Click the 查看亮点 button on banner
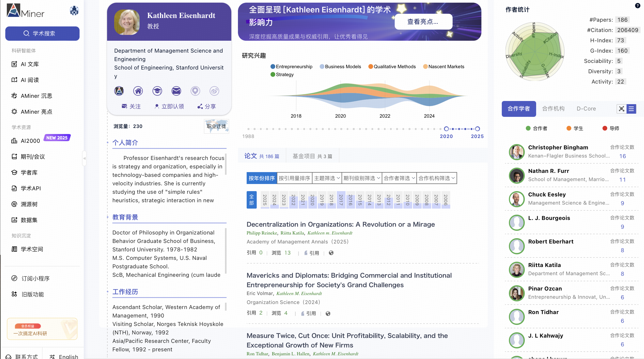The height and width of the screenshot is (359, 644). pos(423,22)
